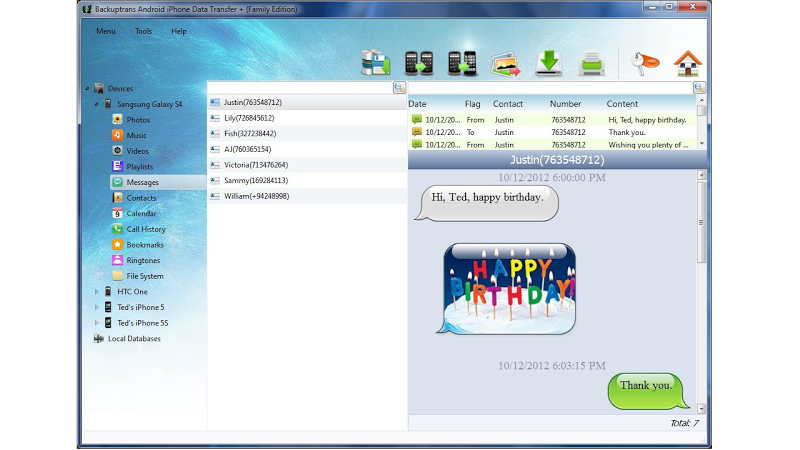Sort by the Content column header

622,104
